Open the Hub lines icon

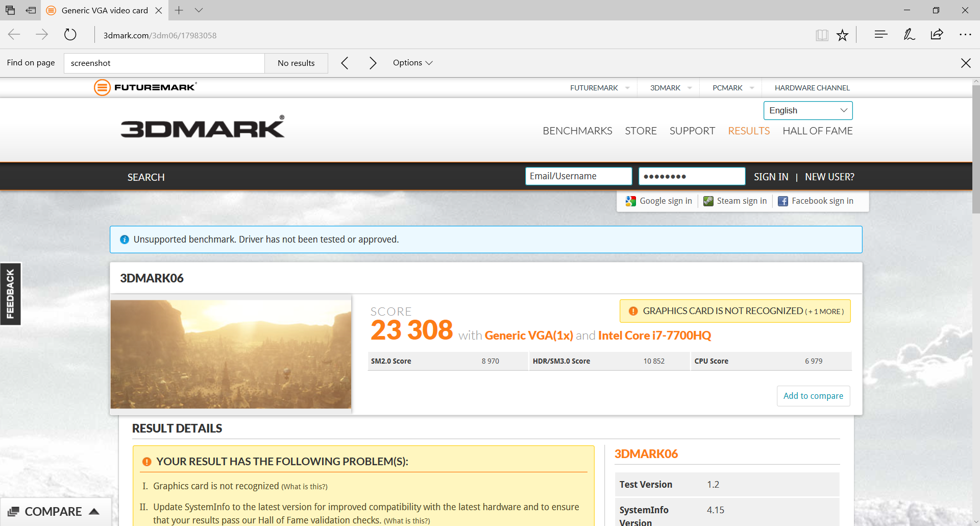coord(881,35)
